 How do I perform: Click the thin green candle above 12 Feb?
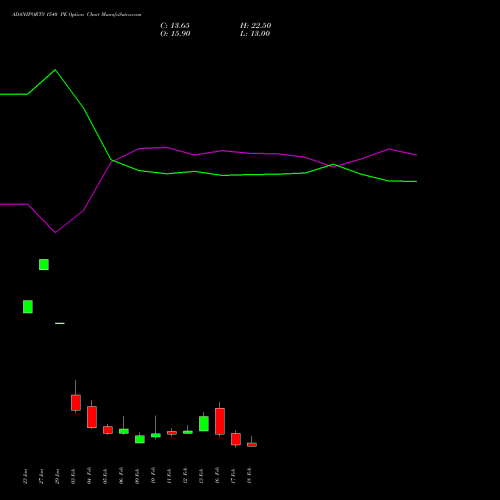click(x=188, y=432)
